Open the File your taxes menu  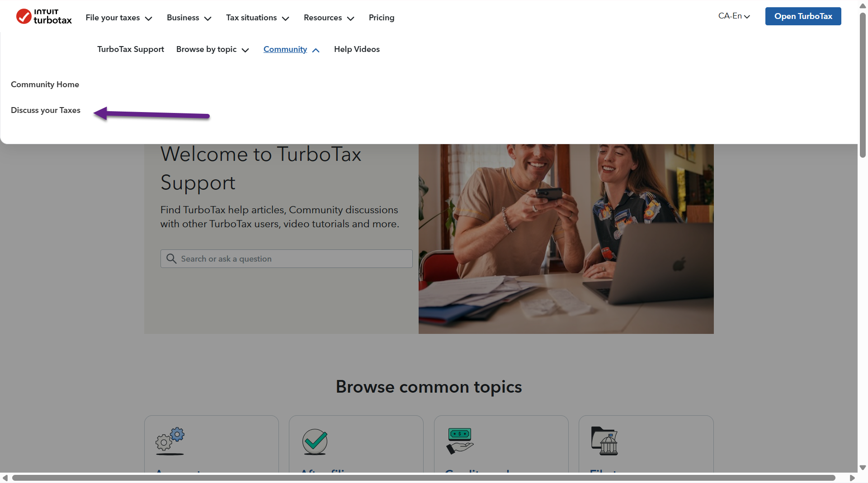[x=119, y=18]
